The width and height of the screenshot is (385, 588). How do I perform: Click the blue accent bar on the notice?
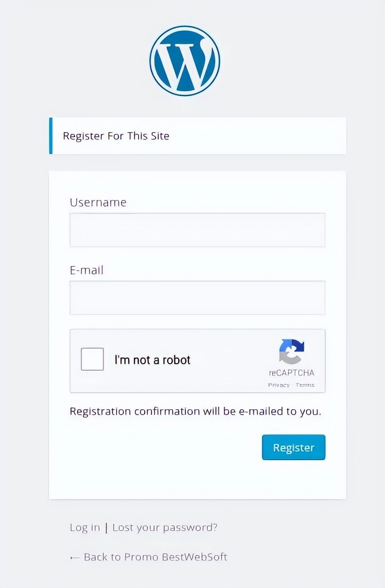coord(51,136)
